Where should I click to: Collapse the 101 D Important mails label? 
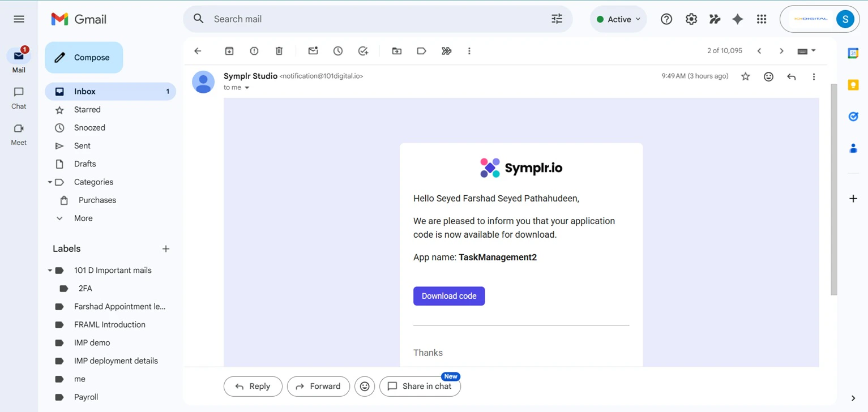point(50,271)
